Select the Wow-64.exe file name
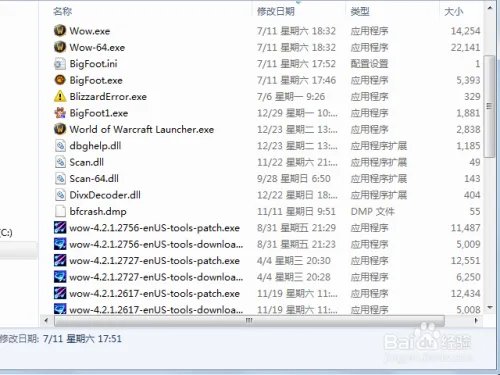500x375 pixels. 97,47
